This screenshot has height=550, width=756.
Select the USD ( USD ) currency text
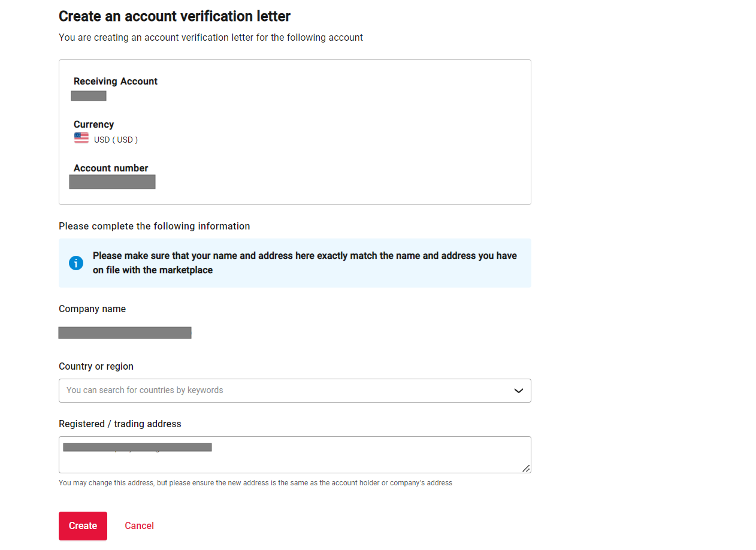click(116, 140)
